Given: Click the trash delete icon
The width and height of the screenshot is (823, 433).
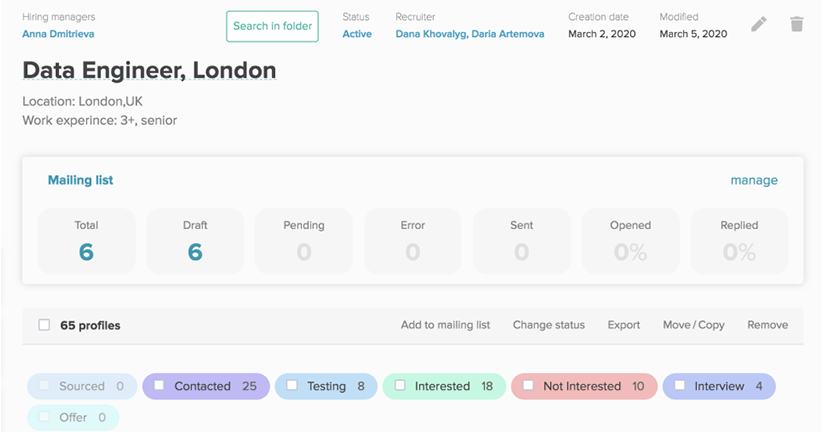Looking at the screenshot, I should [x=796, y=24].
